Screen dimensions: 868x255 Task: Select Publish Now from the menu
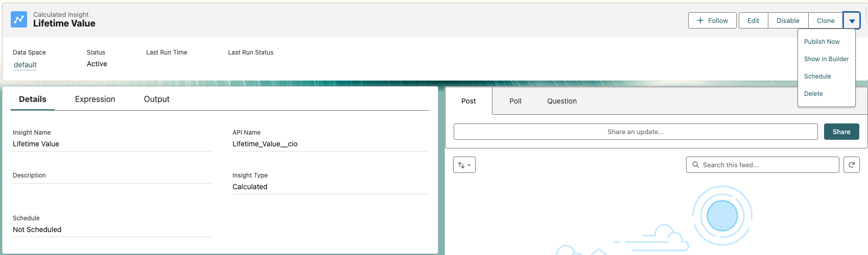[822, 42]
